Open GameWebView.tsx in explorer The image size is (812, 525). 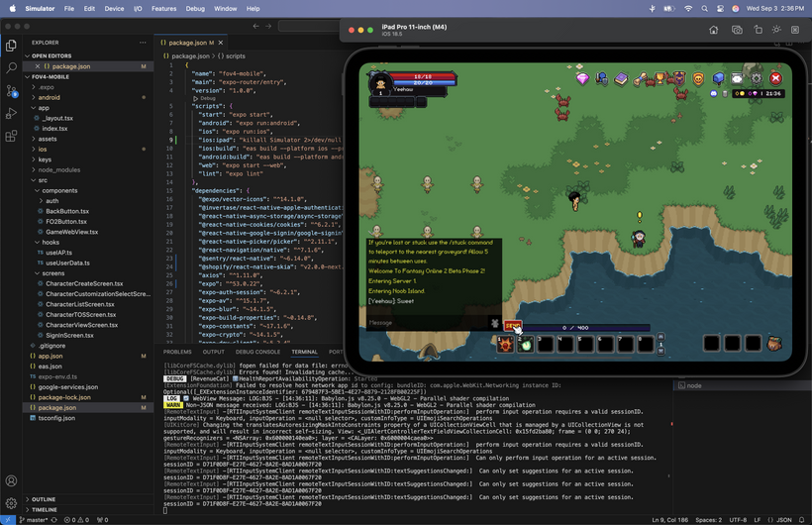point(71,232)
